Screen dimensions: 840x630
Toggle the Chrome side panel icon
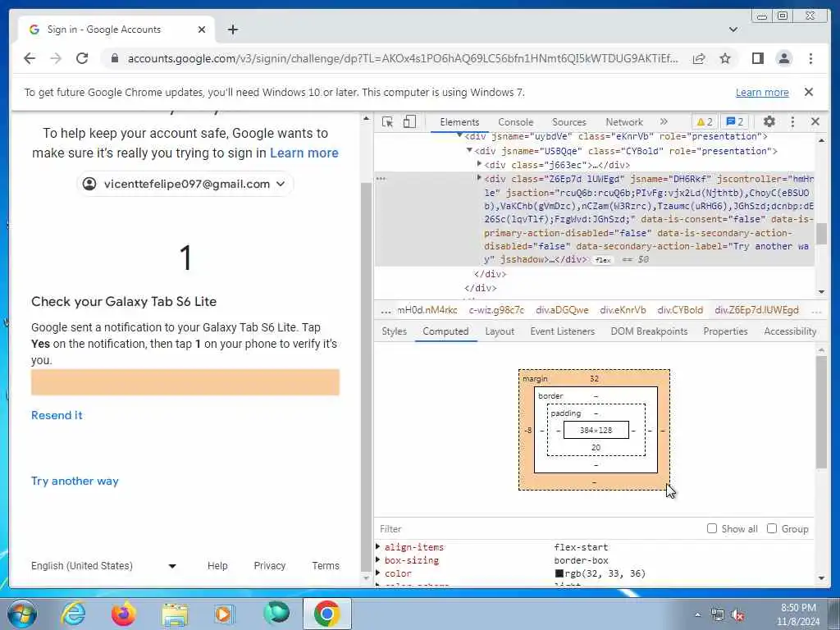click(757, 58)
